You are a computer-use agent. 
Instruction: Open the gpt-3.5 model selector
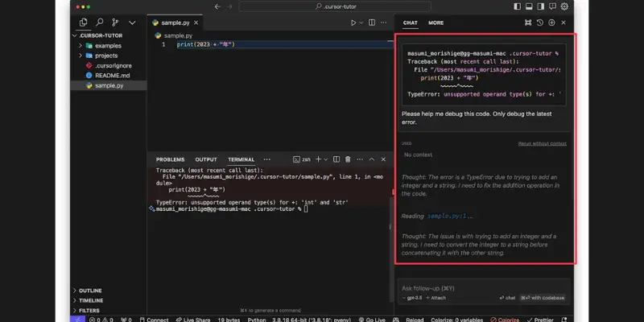[x=412, y=298]
